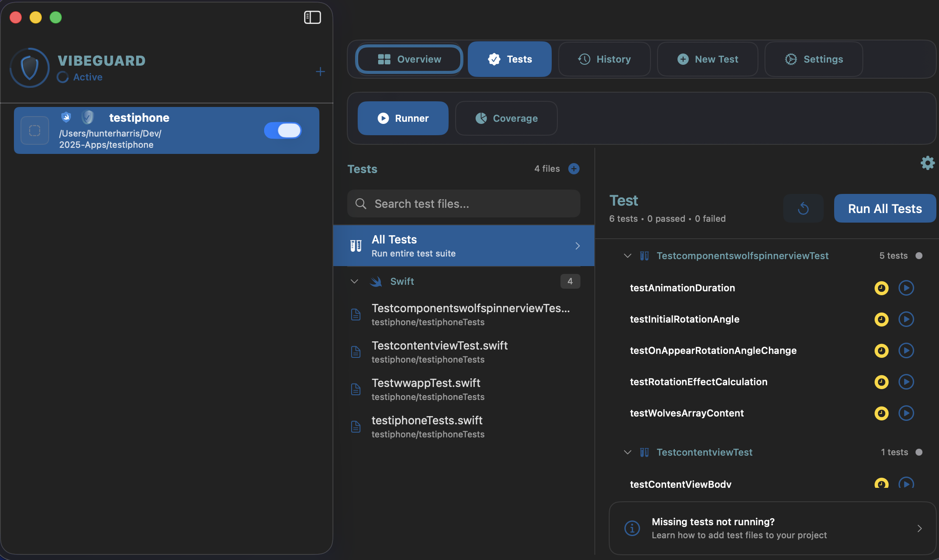939x560 pixels.
Task: Click the refresh tests arrow icon
Action: pyautogui.click(x=803, y=209)
